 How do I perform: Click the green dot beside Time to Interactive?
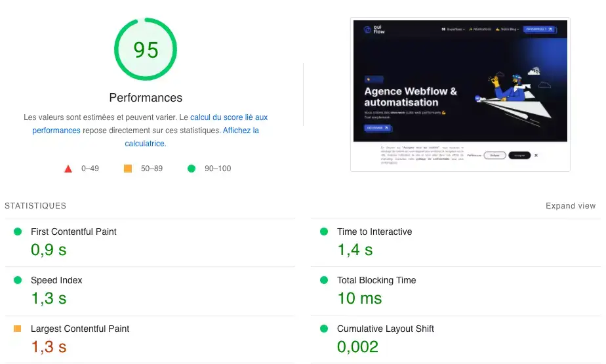click(324, 232)
